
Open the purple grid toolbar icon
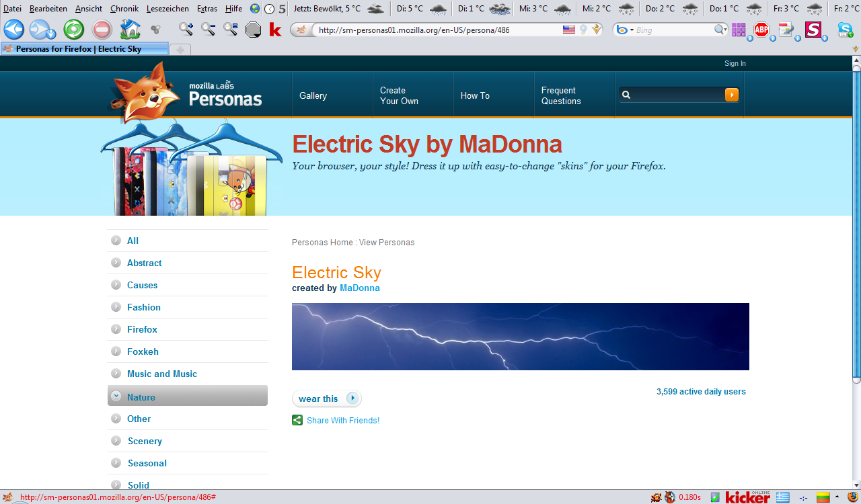739,30
